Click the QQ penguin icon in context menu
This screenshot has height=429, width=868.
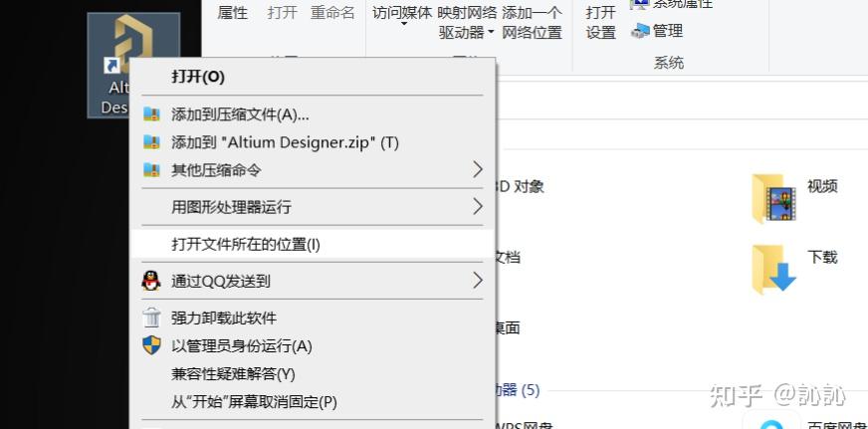click(151, 281)
